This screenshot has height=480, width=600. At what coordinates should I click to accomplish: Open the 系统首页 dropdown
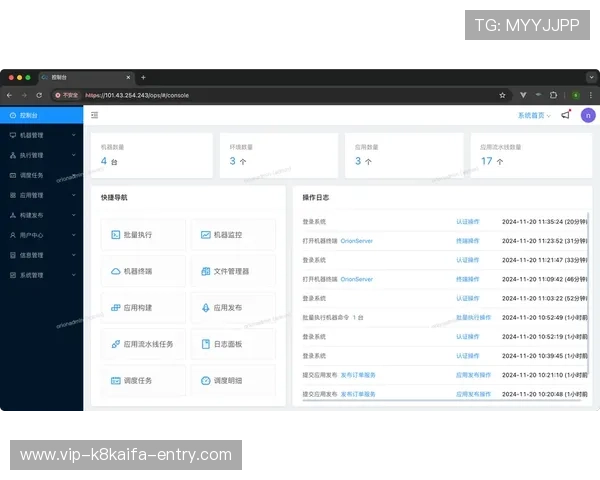534,116
